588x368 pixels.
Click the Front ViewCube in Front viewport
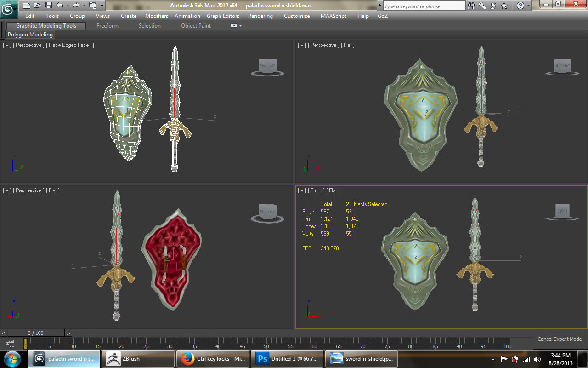click(562, 211)
